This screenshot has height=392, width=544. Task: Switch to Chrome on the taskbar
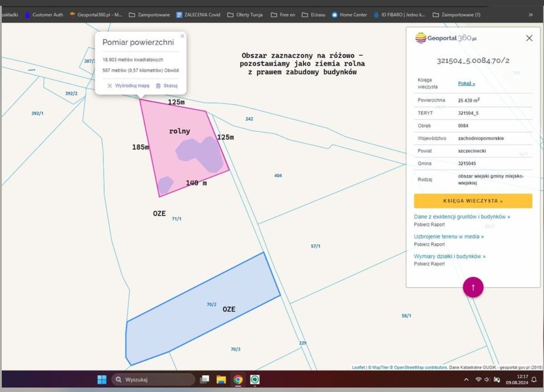(x=238, y=380)
